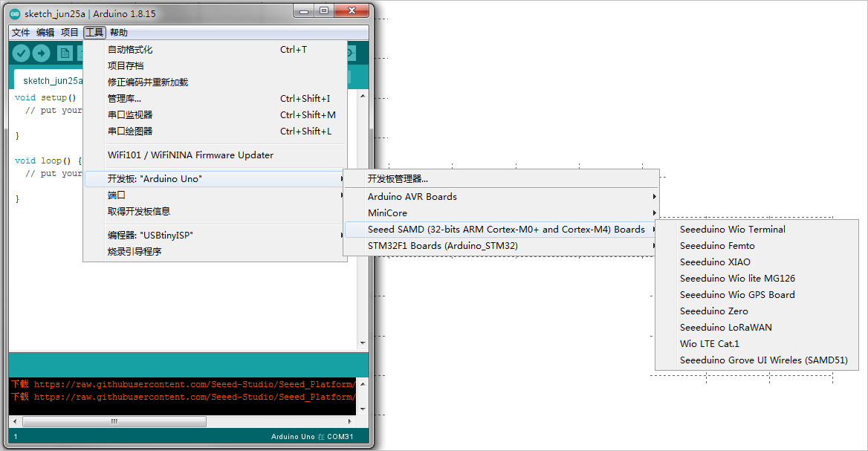The image size is (868, 451).
Task: Select Seeeduino Femto board
Action: [x=757, y=246]
